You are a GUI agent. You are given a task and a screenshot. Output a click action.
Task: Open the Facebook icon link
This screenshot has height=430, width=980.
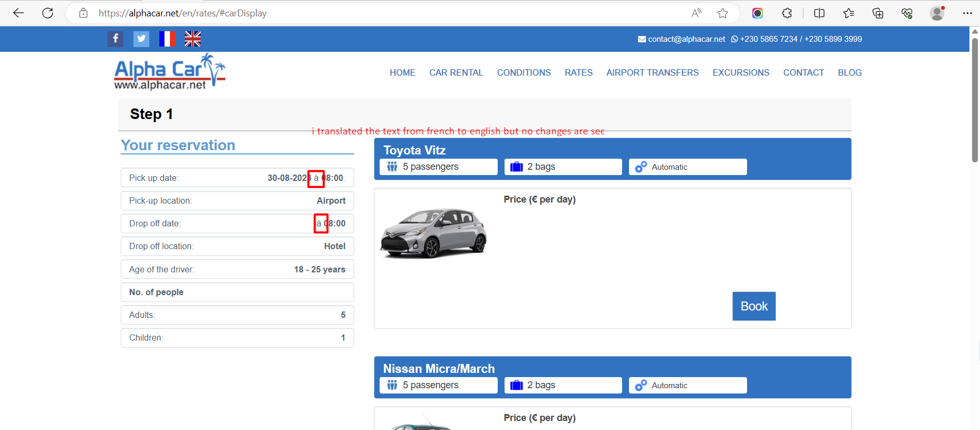(x=115, y=39)
